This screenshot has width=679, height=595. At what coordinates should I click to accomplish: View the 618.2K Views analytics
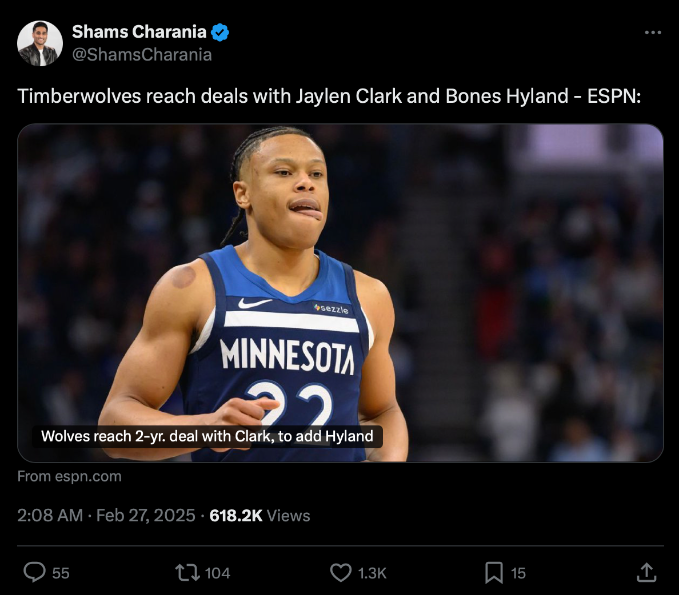(260, 515)
